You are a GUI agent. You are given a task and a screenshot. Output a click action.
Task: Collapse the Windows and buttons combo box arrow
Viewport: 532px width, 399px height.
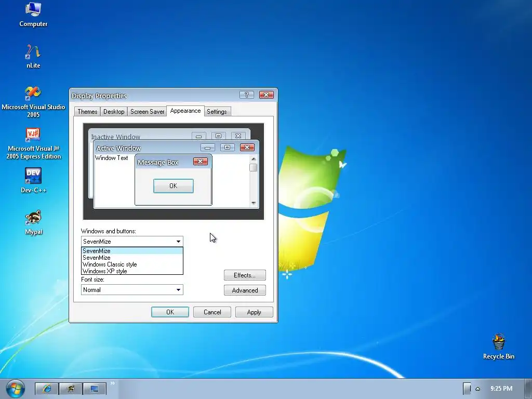point(179,242)
